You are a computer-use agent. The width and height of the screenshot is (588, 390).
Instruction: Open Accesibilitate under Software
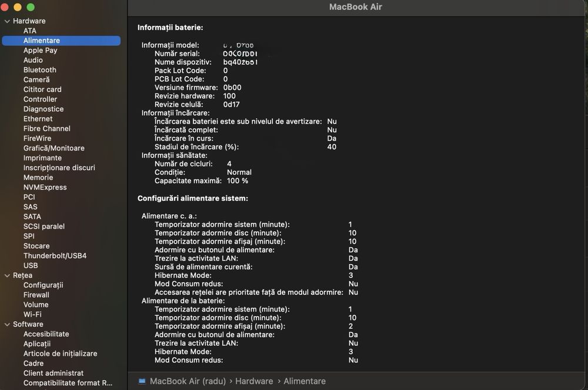tap(46, 334)
